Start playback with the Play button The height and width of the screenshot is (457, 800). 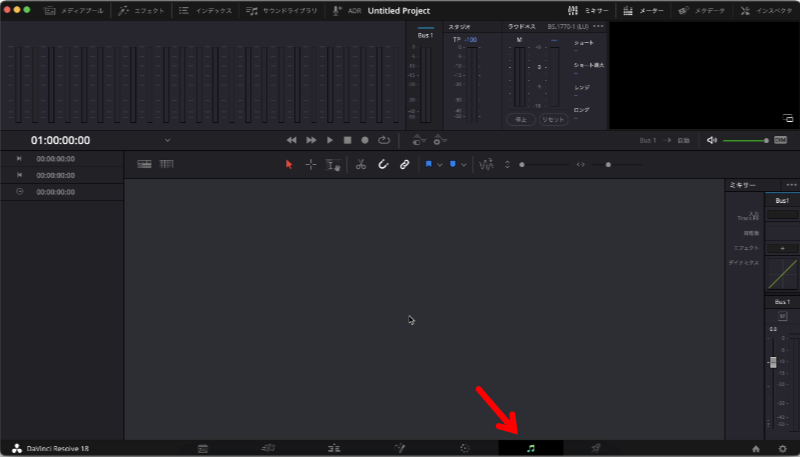[x=330, y=140]
